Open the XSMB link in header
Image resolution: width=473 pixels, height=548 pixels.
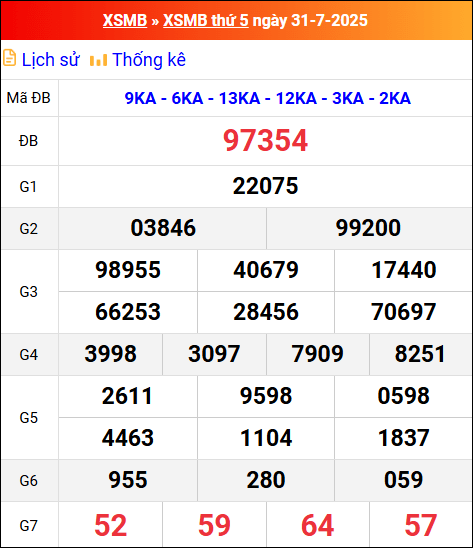(x=125, y=20)
